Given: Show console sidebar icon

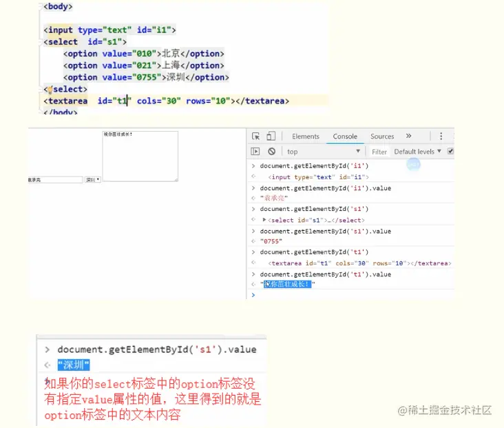Looking at the screenshot, I should pyautogui.click(x=255, y=151).
